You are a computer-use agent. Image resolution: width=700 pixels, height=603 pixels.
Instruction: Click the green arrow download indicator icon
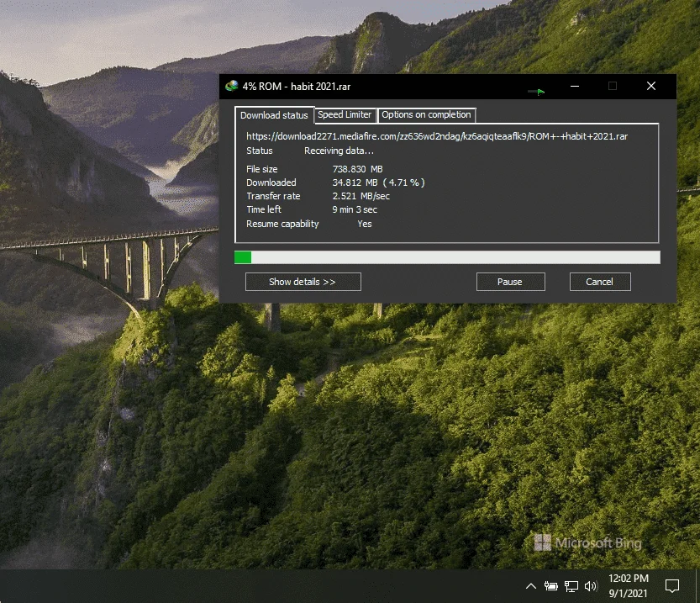click(x=536, y=92)
